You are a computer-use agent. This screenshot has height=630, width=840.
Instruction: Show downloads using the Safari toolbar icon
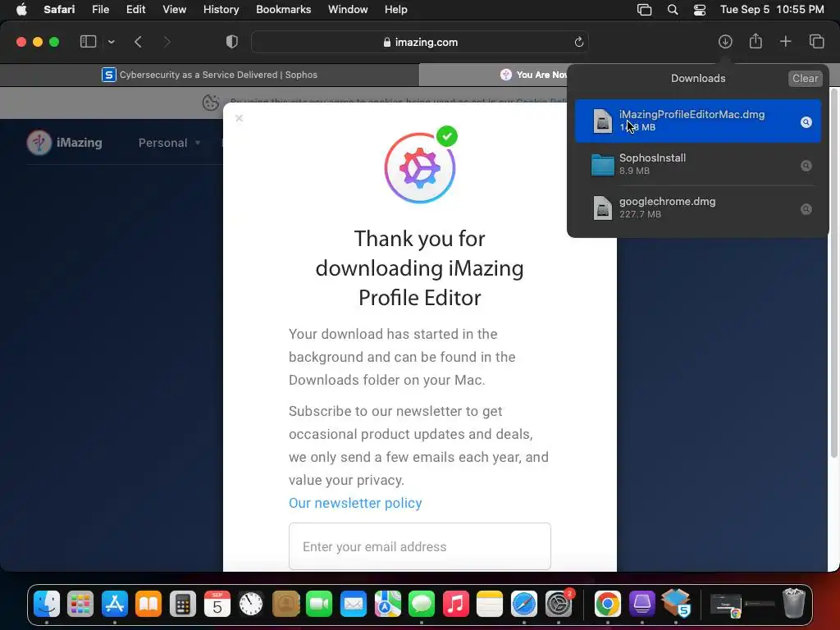click(x=725, y=42)
